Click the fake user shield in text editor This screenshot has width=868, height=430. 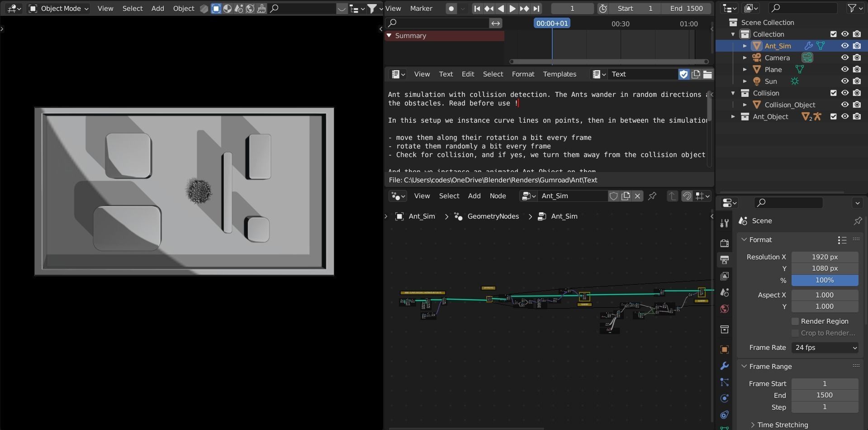click(683, 74)
